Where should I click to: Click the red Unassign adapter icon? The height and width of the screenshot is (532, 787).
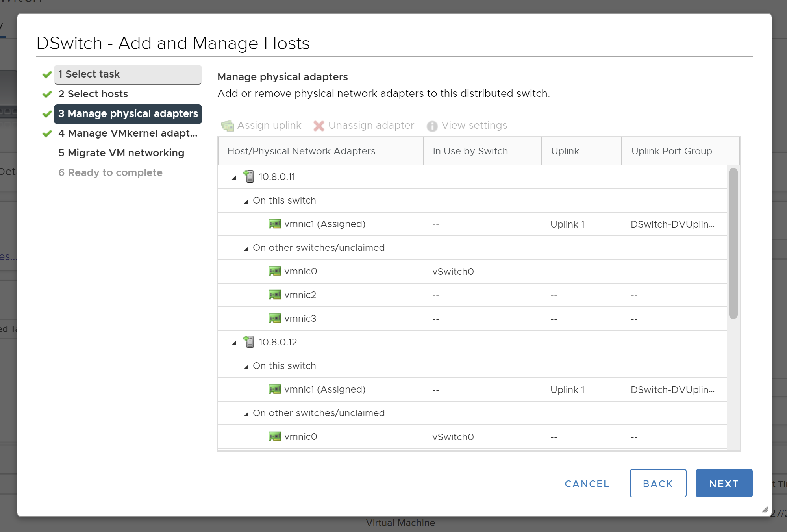[x=319, y=126]
